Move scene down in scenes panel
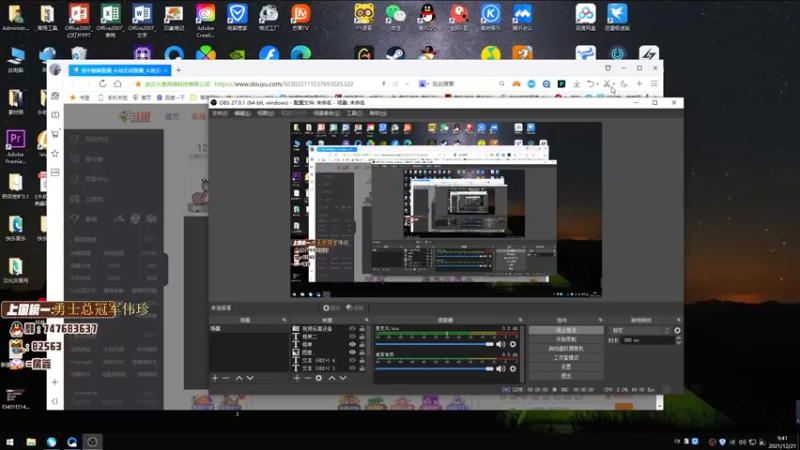This screenshot has width=800, height=450. point(250,378)
